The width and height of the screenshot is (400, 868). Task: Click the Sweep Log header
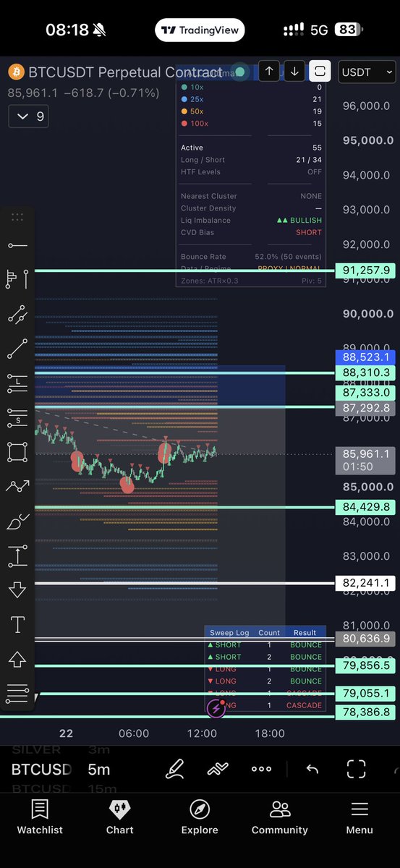tap(229, 633)
